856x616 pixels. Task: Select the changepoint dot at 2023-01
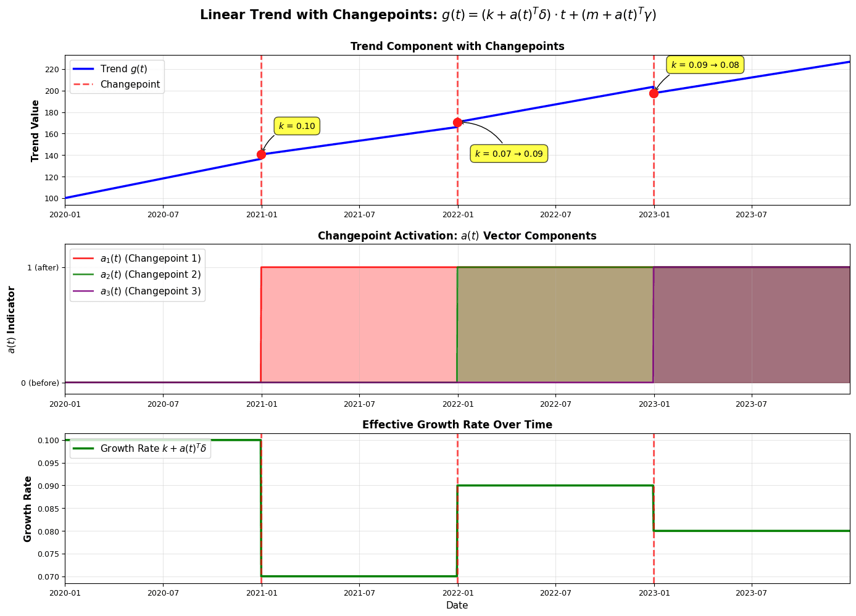(654, 93)
